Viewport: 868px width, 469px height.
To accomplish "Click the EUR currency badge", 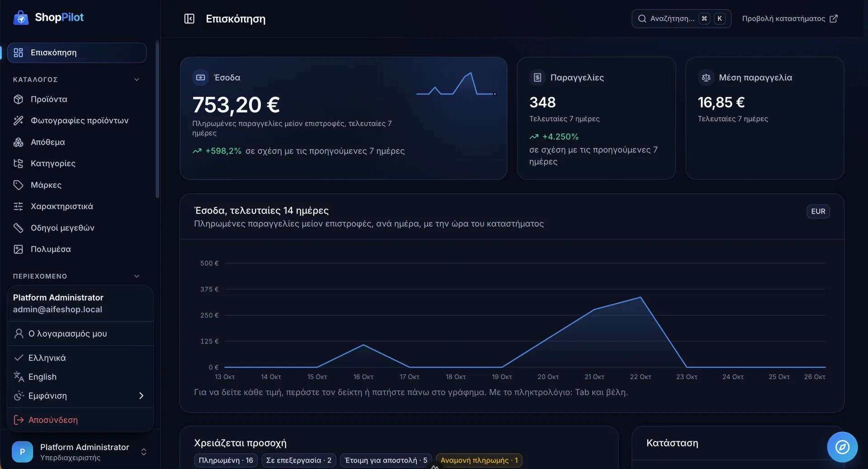I will (x=818, y=211).
